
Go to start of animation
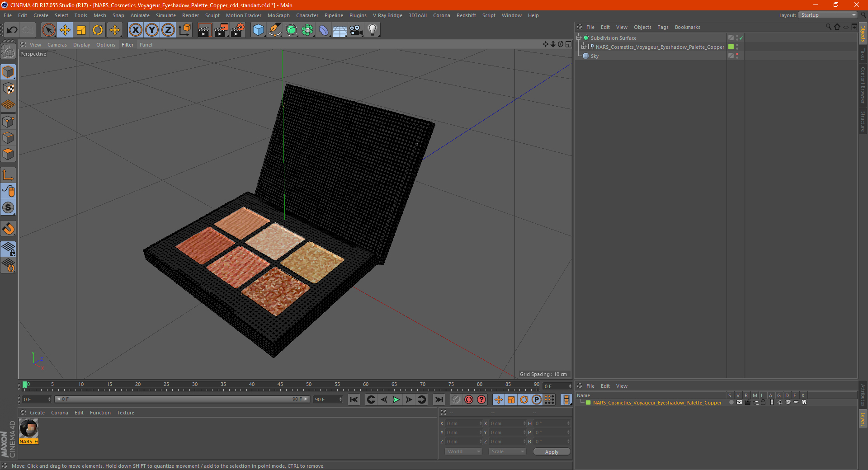(x=354, y=399)
